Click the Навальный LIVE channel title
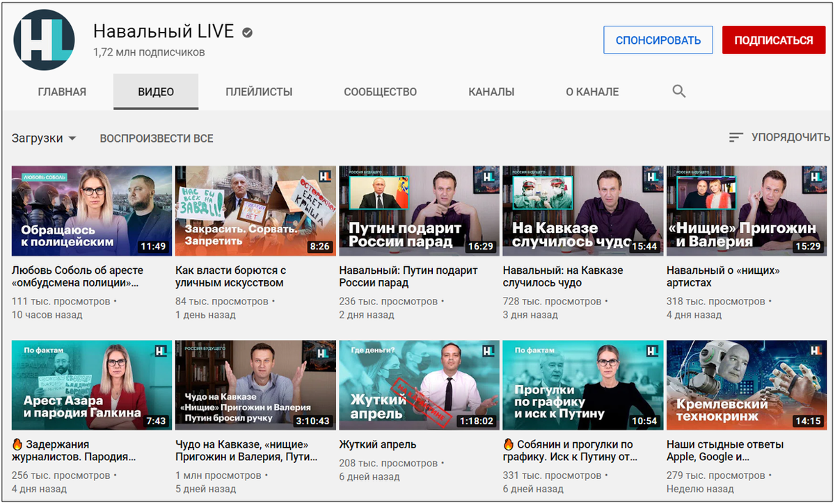The width and height of the screenshot is (835, 504). tap(164, 32)
